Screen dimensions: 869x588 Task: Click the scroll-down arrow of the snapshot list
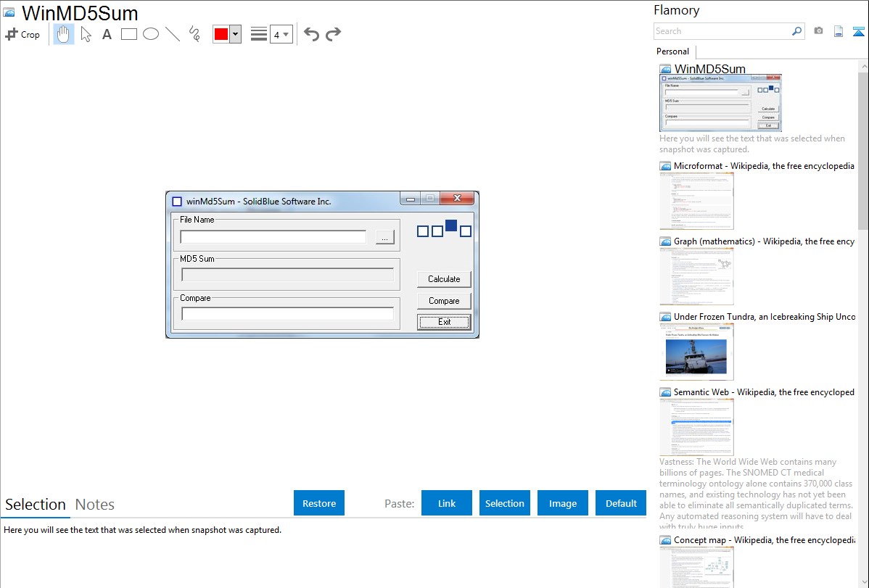(863, 582)
